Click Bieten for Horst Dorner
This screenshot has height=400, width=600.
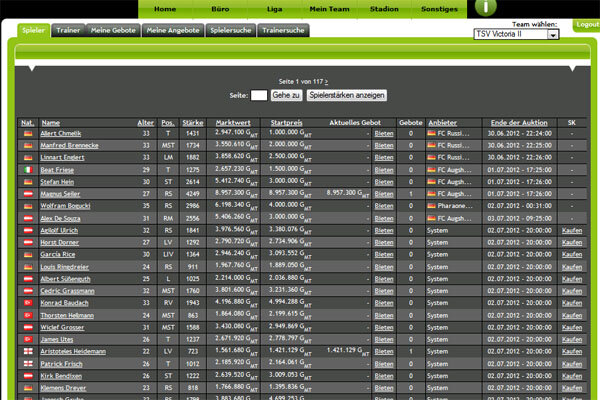[384, 243]
